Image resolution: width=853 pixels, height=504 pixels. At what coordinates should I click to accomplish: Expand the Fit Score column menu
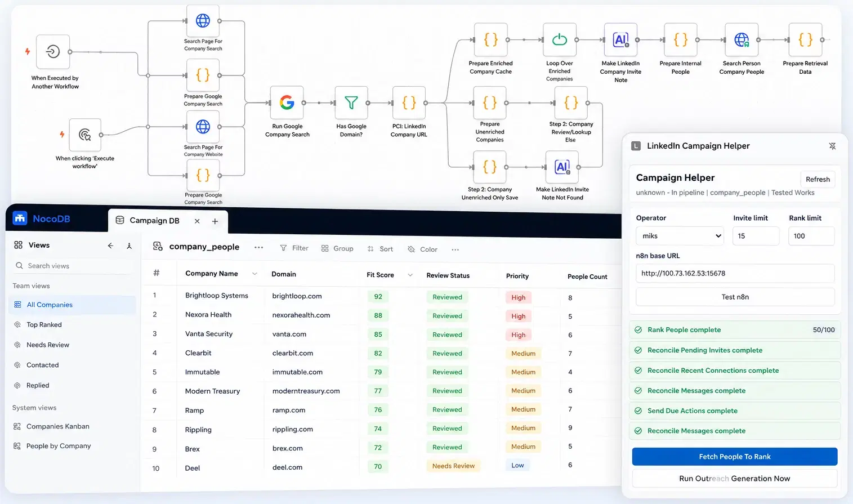410,275
